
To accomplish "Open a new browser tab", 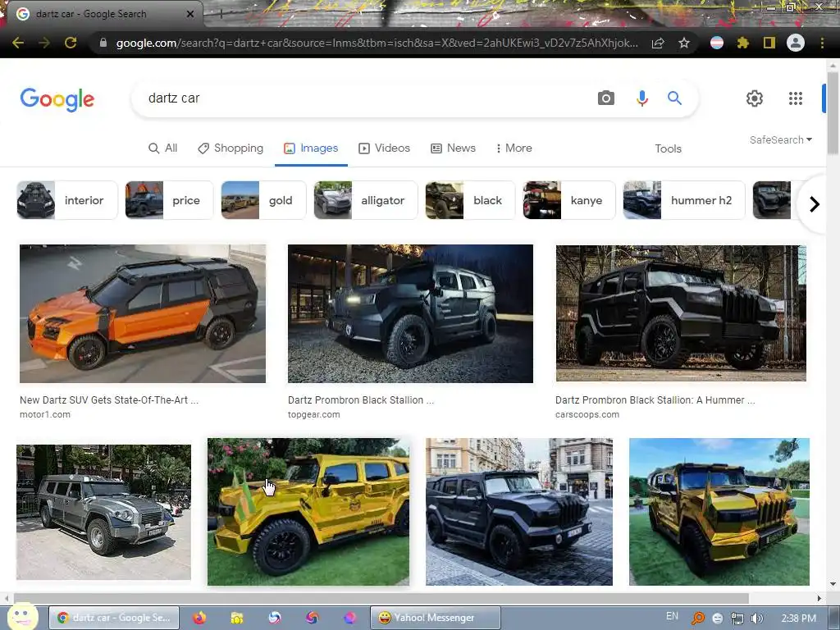I will 221,15.
